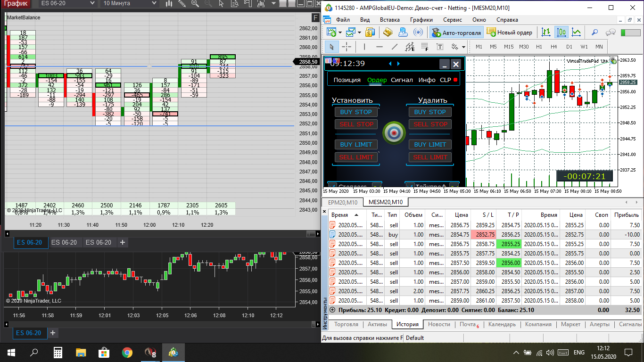Open the cloud hosting icon in MetaTrader
The image size is (644, 362).
coord(403,33)
